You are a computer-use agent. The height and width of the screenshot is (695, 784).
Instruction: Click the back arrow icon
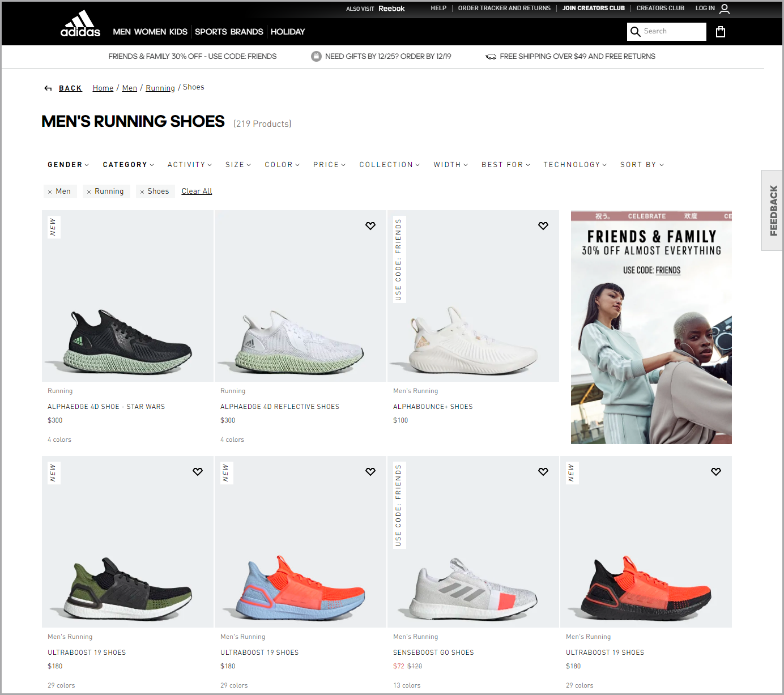pos(48,88)
